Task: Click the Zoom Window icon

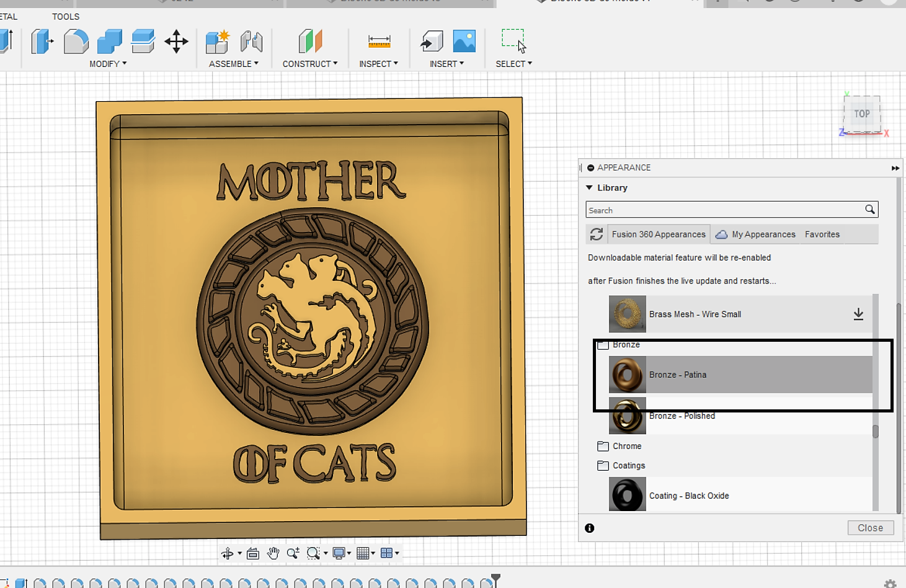Action: [313, 553]
